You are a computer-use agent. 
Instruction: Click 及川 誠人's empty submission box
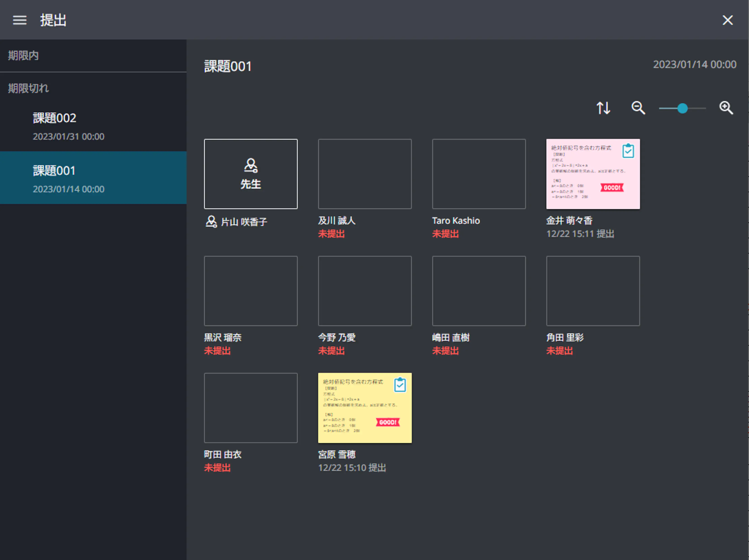(365, 174)
